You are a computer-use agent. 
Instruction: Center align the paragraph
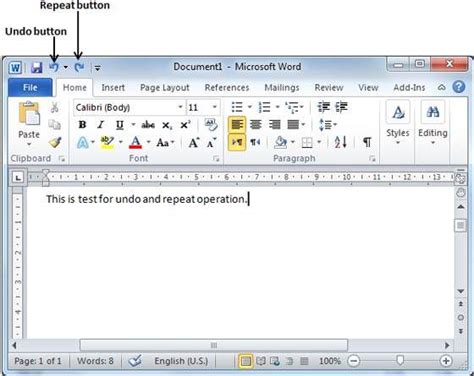pyautogui.click(x=256, y=125)
